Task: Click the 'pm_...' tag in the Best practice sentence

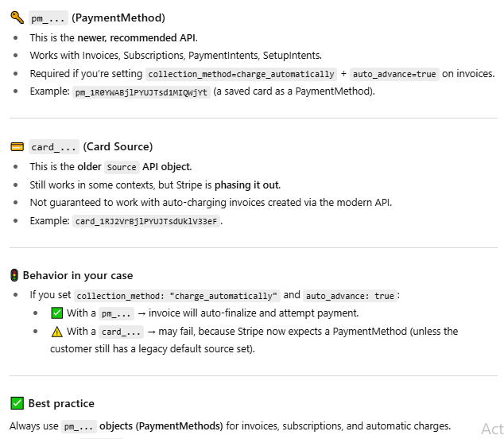Action: point(79,426)
